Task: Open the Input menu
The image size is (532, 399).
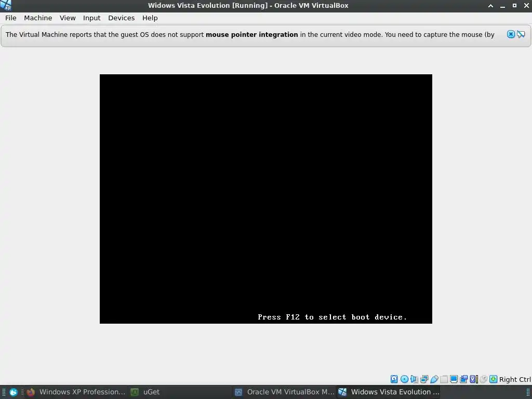Action: click(91, 18)
